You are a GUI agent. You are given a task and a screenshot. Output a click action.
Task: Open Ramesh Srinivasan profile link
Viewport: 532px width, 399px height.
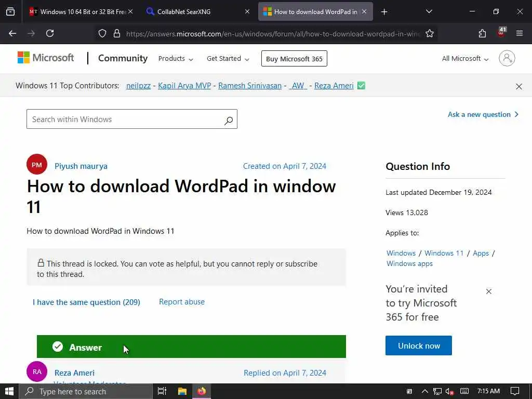(x=250, y=86)
